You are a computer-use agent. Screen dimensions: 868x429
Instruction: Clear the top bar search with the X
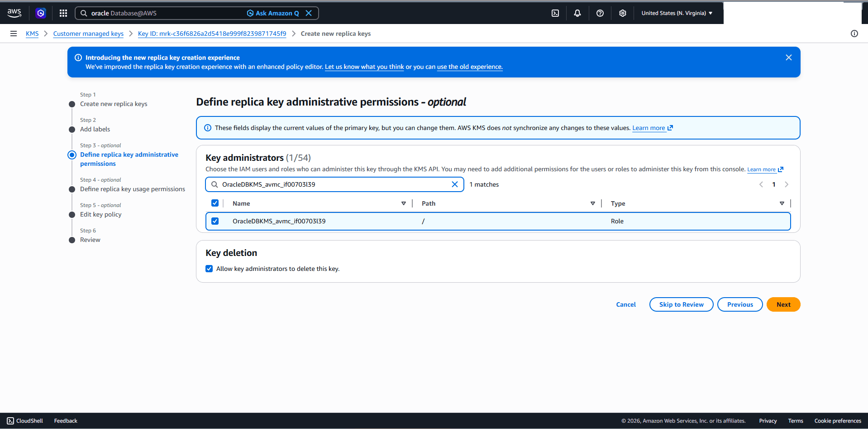pos(309,13)
